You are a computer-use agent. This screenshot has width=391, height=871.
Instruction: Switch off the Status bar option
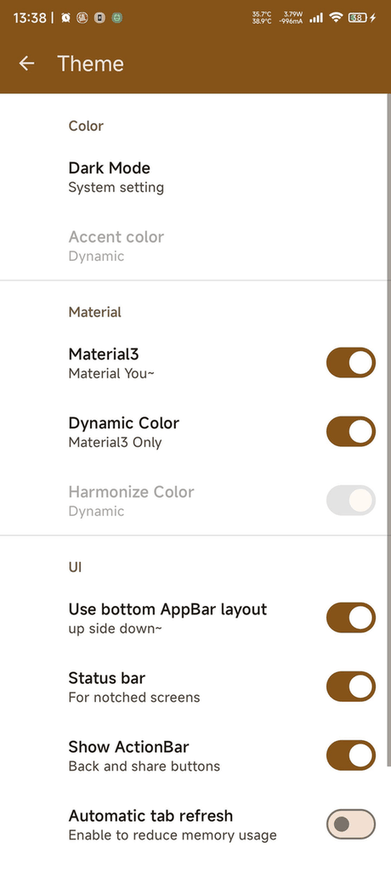coord(350,687)
